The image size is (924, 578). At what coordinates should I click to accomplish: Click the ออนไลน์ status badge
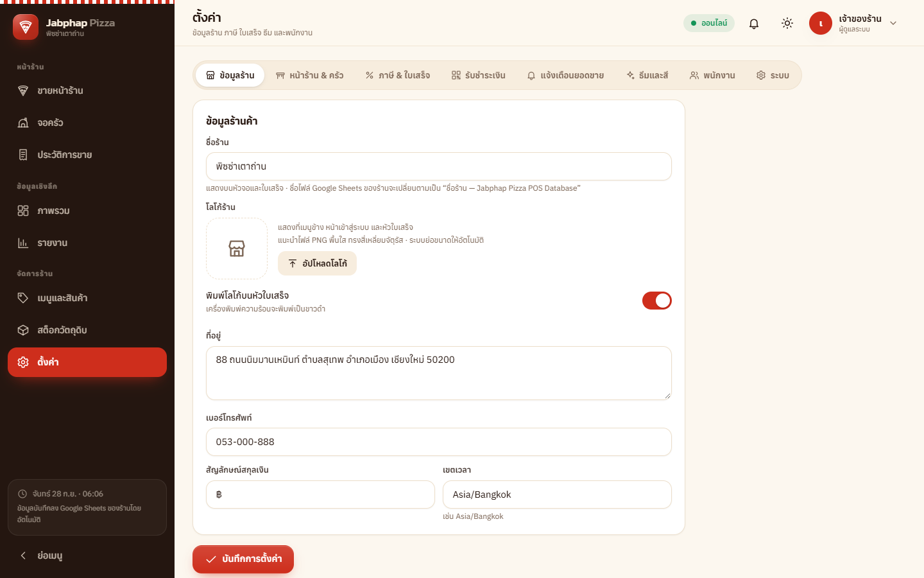click(709, 23)
